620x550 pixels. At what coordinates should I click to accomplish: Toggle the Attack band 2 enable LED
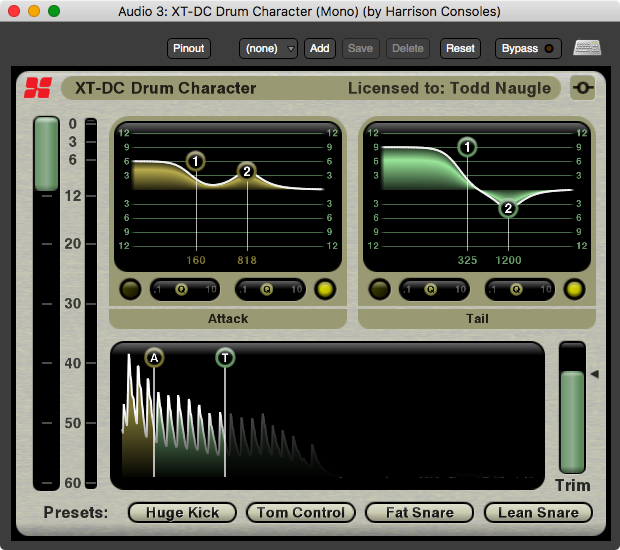tap(325, 289)
